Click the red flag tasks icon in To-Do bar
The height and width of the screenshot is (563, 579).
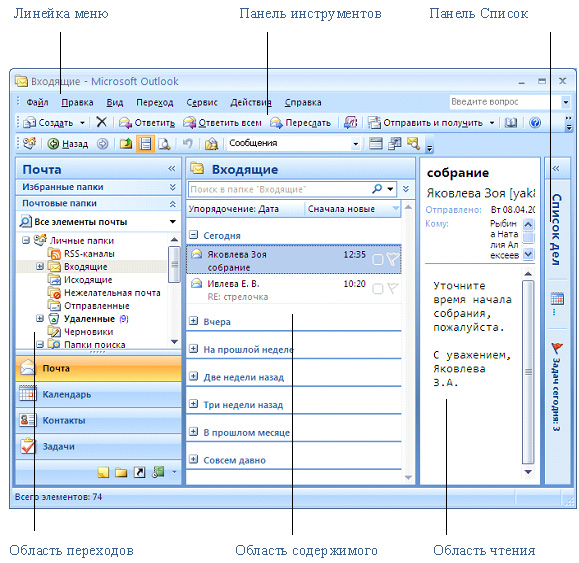[x=557, y=347]
